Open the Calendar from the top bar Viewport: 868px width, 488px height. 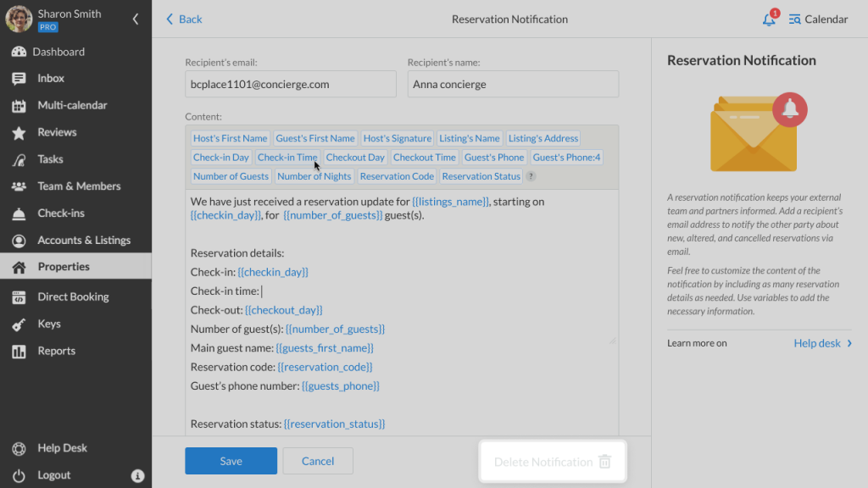click(817, 19)
